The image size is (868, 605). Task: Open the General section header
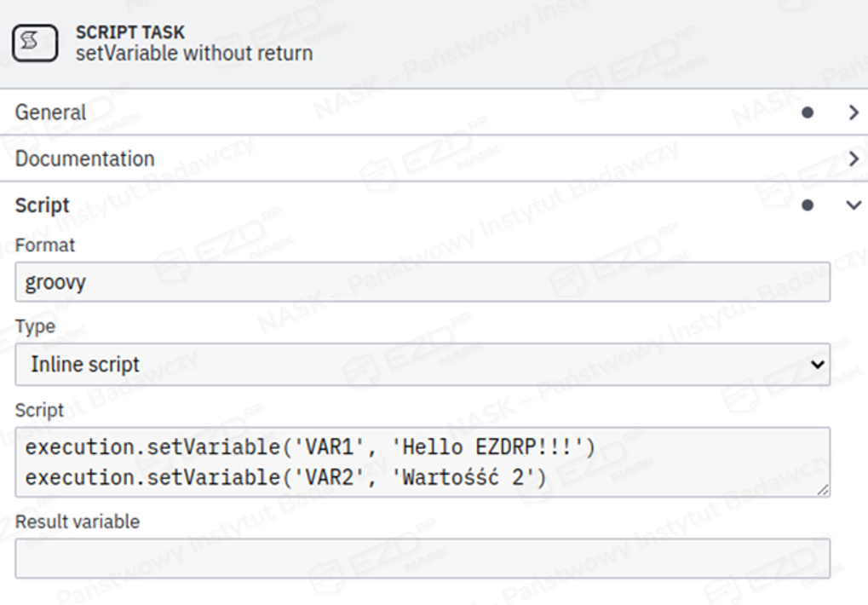[x=50, y=112]
